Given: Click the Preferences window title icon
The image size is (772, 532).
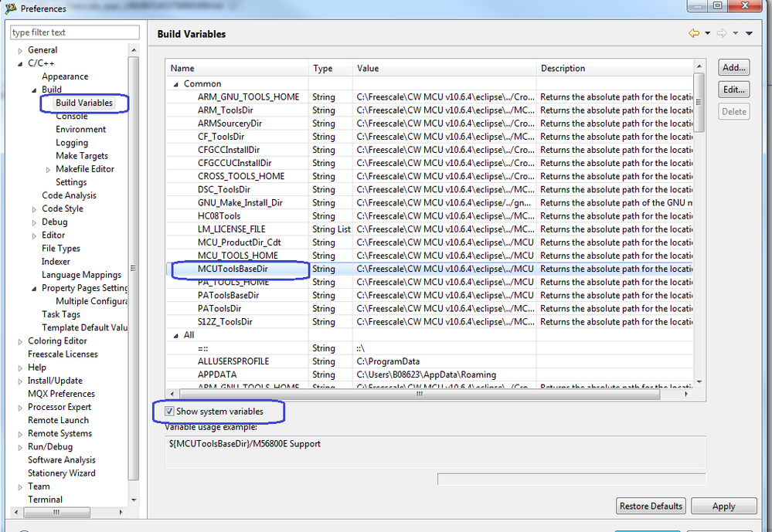Looking at the screenshot, I should pos(11,8).
